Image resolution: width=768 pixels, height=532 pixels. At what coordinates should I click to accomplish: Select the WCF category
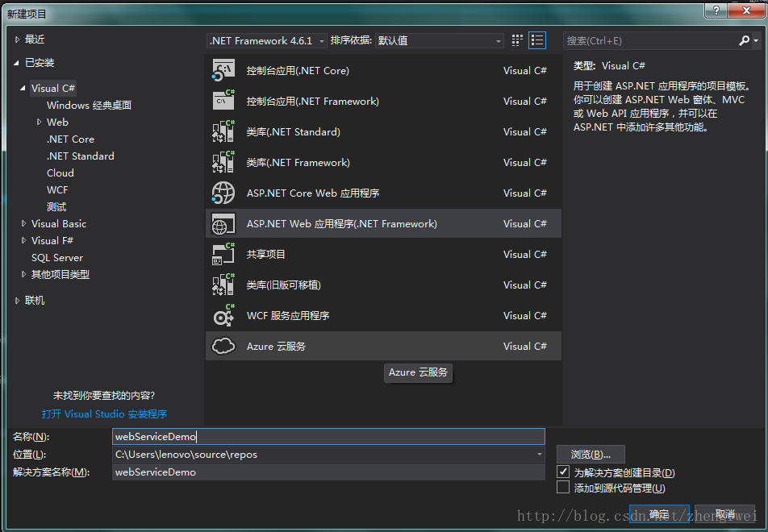coord(57,190)
